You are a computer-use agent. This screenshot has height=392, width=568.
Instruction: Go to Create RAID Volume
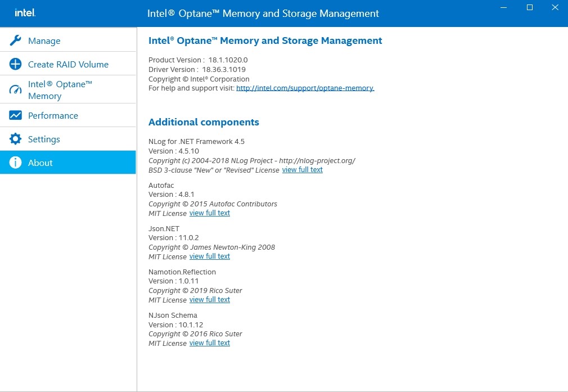coord(68,64)
